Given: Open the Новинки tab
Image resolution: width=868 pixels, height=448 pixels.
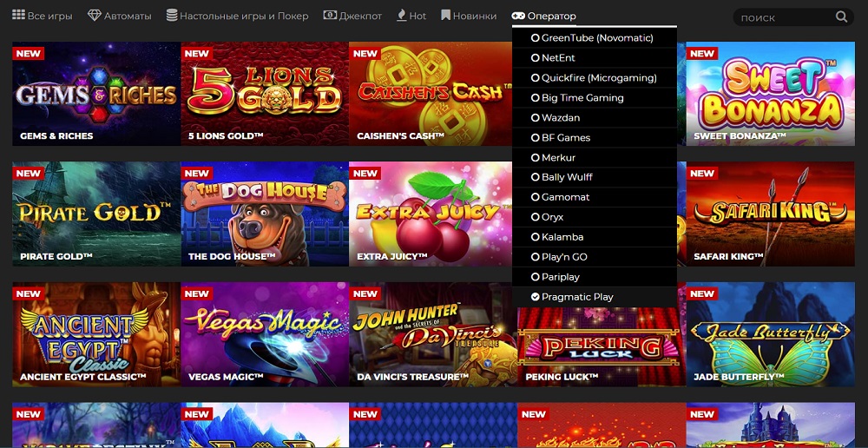Looking at the screenshot, I should [469, 16].
